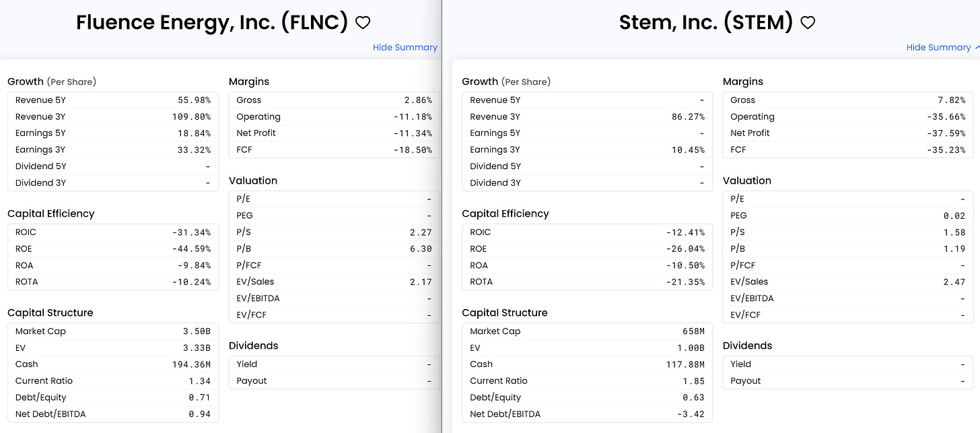
Task: Click Stem Revenue 3Y value 86.27%
Action: (687, 116)
